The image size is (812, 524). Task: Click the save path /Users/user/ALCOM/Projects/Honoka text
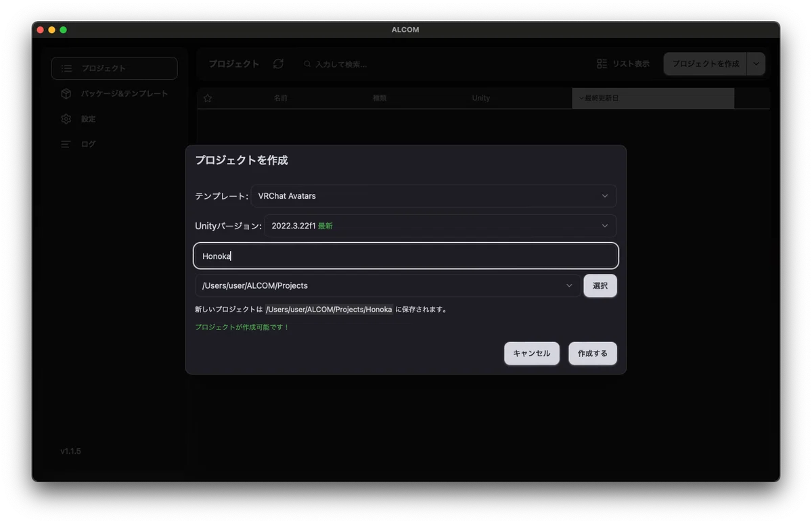pyautogui.click(x=329, y=309)
